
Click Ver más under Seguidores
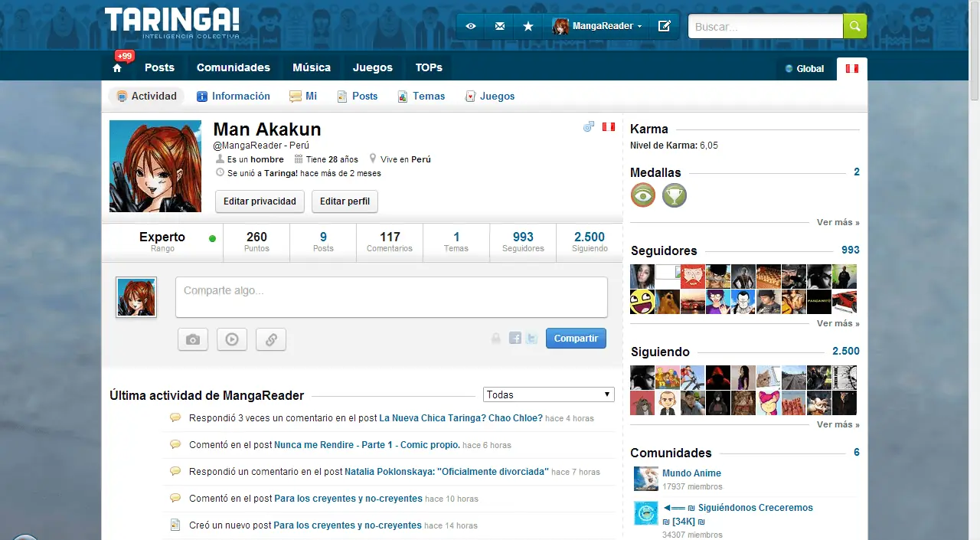tap(838, 323)
